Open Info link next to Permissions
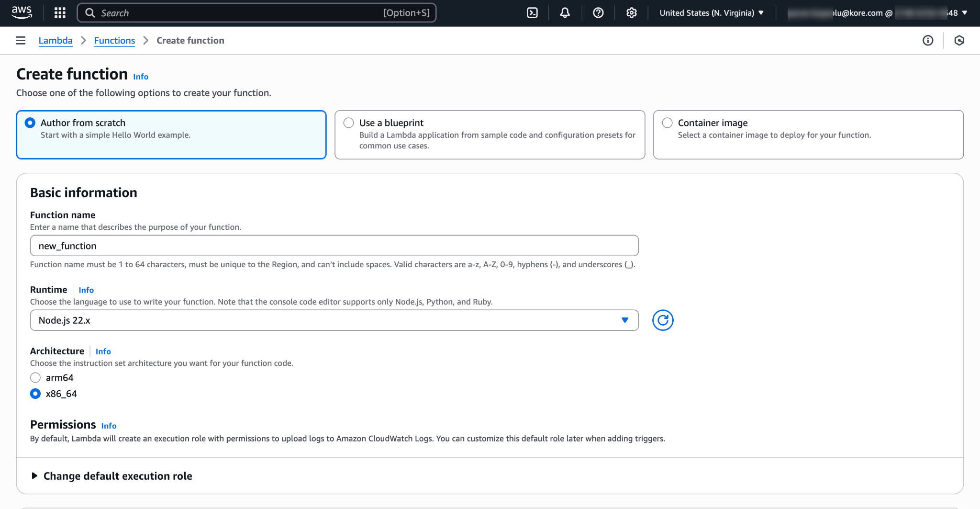Screen dimensions: 980x509 [x=109, y=426]
